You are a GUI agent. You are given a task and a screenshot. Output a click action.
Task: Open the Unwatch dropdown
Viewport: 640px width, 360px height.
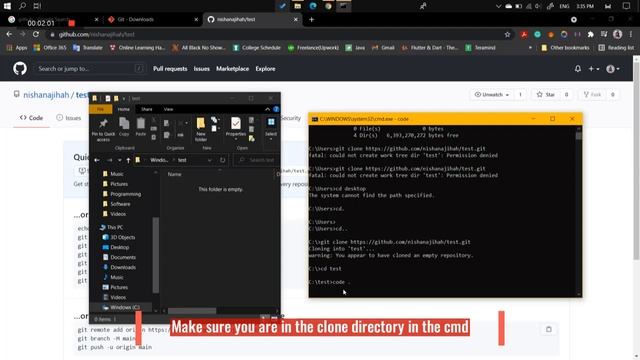coord(491,95)
